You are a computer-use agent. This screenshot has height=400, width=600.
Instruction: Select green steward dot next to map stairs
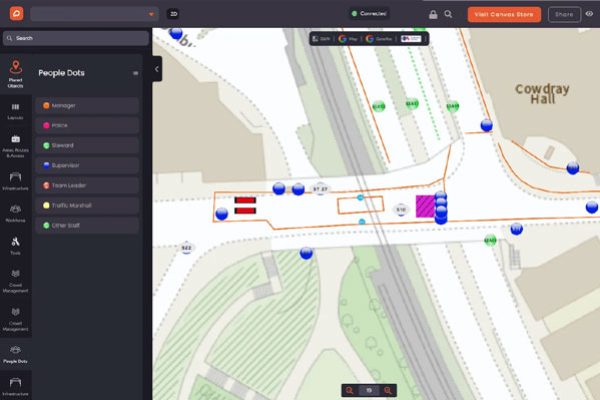coord(490,240)
